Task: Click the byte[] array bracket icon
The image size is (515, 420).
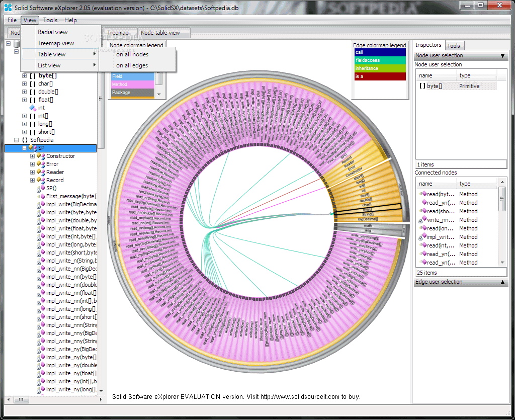Action: click(33, 76)
